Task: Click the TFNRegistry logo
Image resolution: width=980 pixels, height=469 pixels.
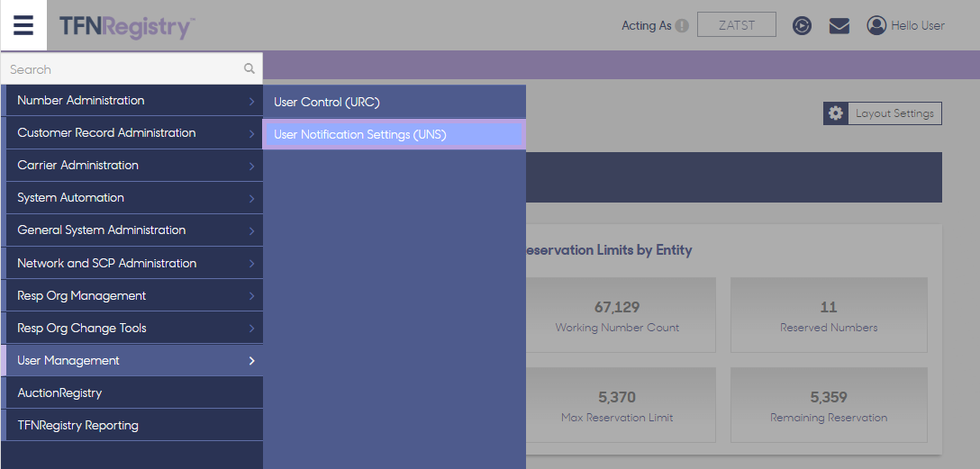Action: [128, 27]
